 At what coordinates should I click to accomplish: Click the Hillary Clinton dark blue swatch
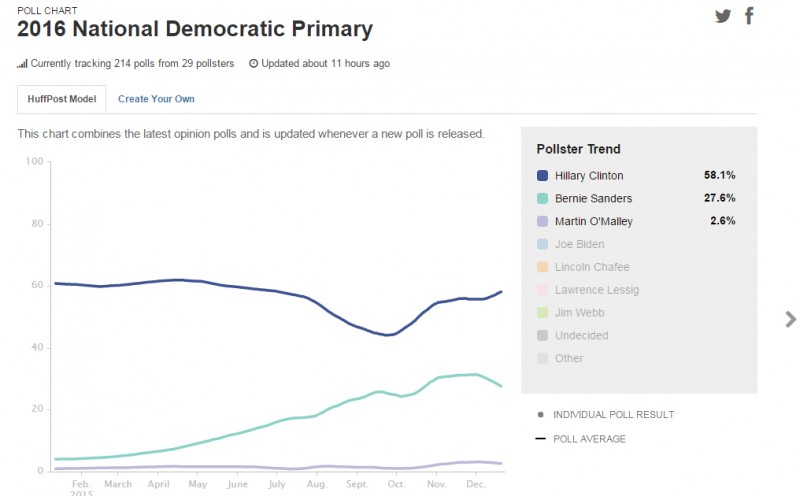543,176
